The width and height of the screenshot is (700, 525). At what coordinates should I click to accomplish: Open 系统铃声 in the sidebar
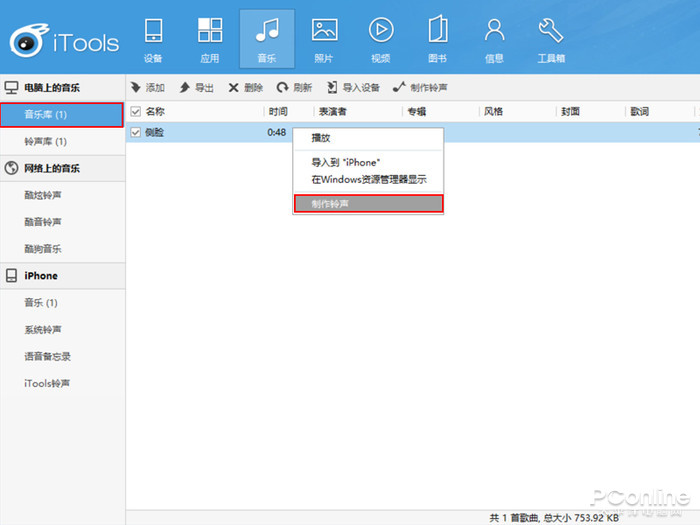pyautogui.click(x=62, y=329)
